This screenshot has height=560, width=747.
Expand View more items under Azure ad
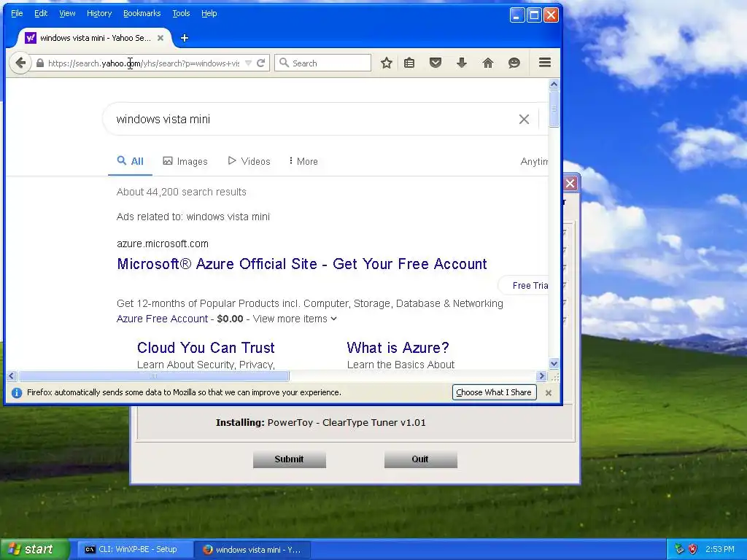295,319
